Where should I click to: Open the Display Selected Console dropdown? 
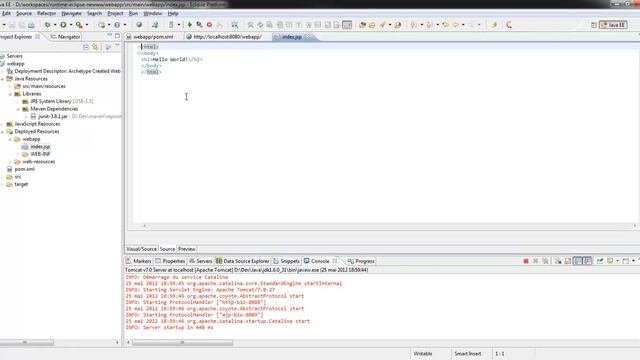pyautogui.click(x=618, y=261)
